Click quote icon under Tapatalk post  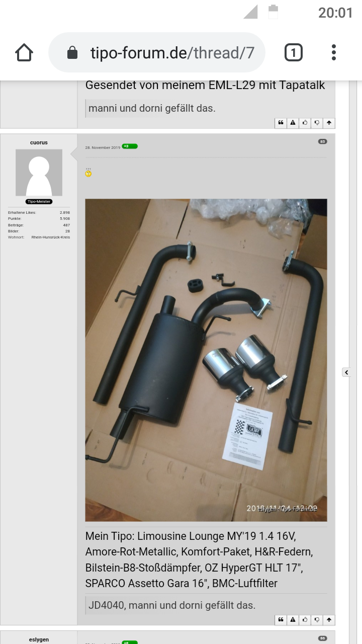tap(281, 123)
